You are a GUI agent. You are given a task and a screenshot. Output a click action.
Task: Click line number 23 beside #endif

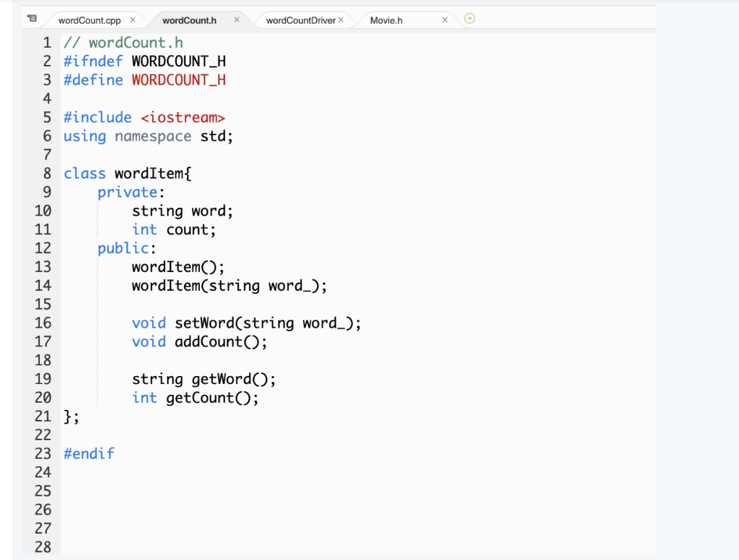42,453
